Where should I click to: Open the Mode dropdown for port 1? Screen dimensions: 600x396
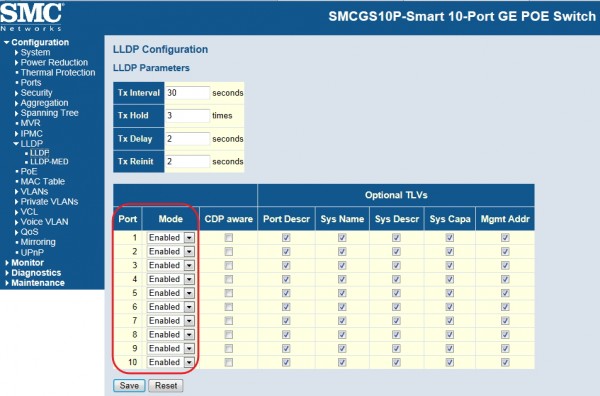[x=171, y=238]
